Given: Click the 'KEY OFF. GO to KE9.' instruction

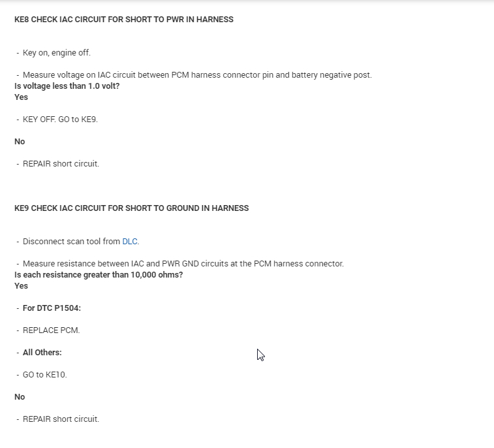Looking at the screenshot, I should click(x=60, y=120).
